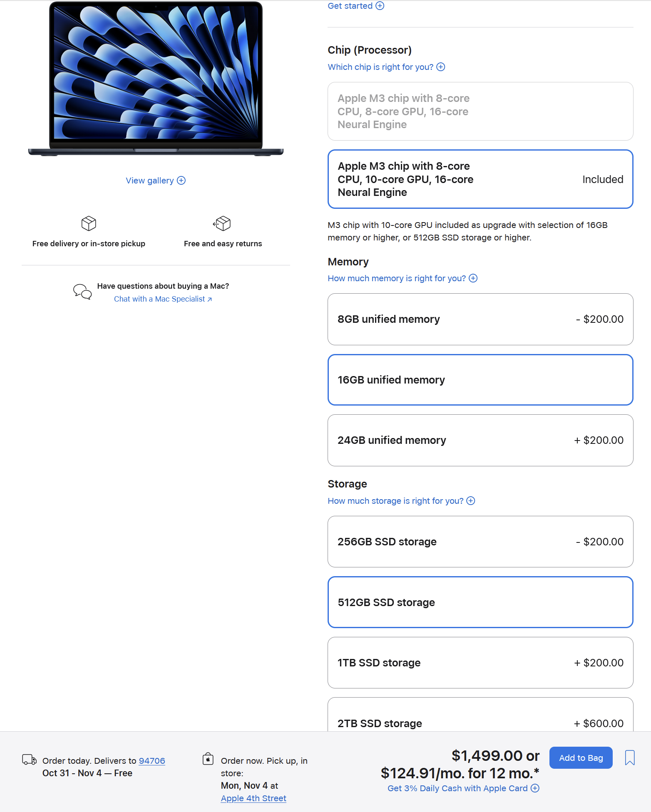Open the Apple 4th Street store link

point(253,798)
